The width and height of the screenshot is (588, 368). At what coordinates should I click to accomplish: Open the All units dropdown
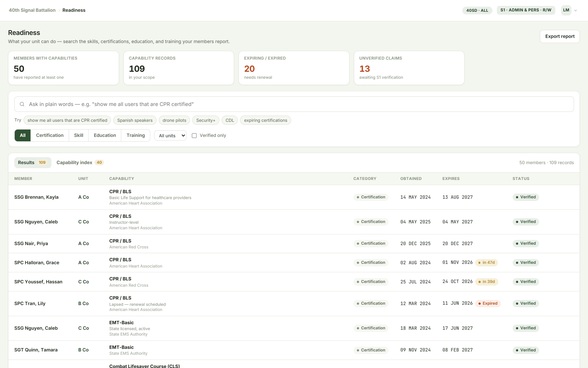[x=170, y=135]
